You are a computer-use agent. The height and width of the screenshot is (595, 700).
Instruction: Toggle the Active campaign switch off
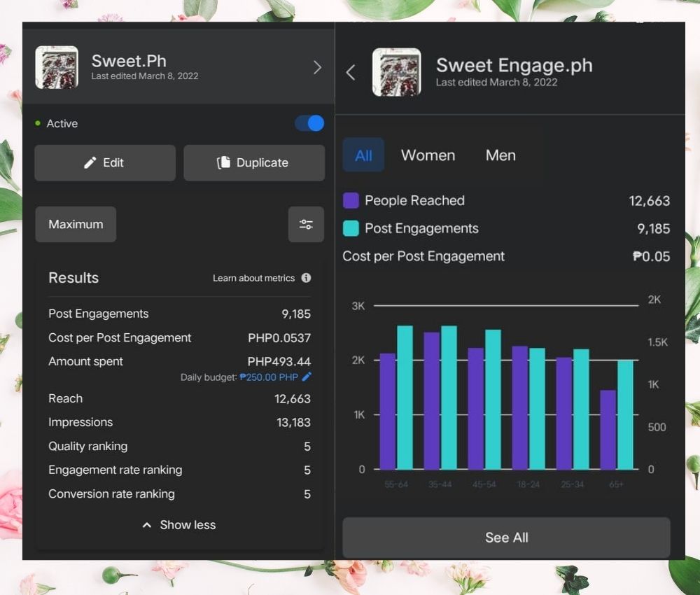[x=309, y=123]
